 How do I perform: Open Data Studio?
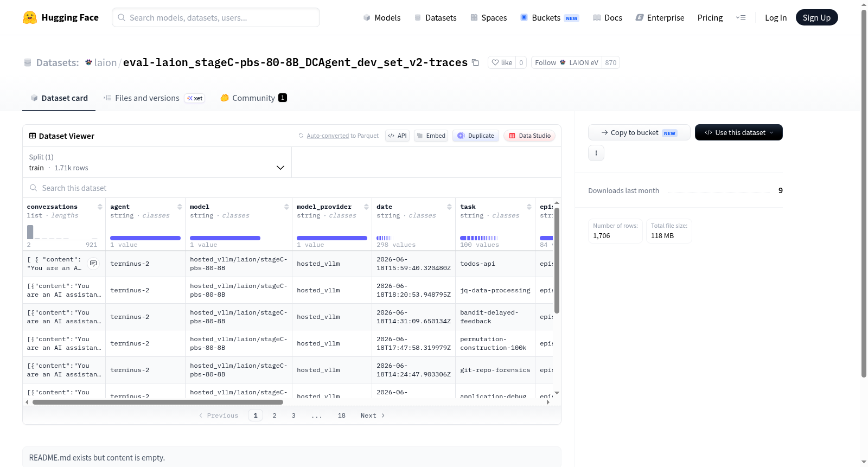point(529,136)
